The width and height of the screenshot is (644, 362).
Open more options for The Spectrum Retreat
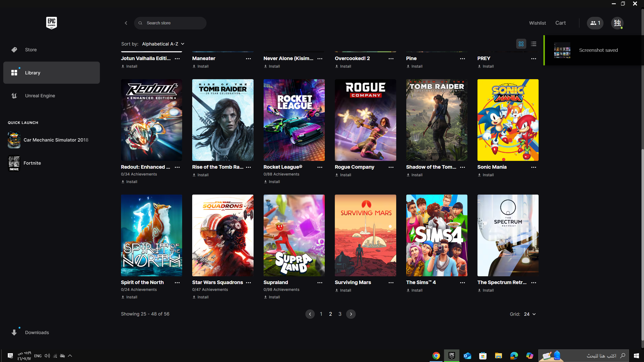(x=534, y=283)
